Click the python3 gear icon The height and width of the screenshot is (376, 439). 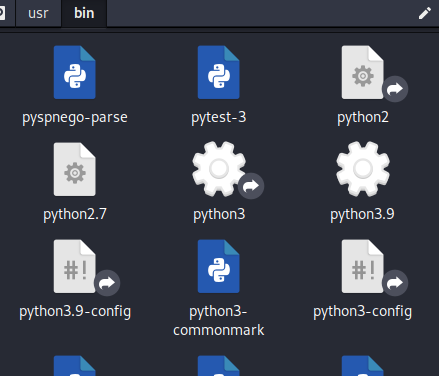tap(219, 169)
